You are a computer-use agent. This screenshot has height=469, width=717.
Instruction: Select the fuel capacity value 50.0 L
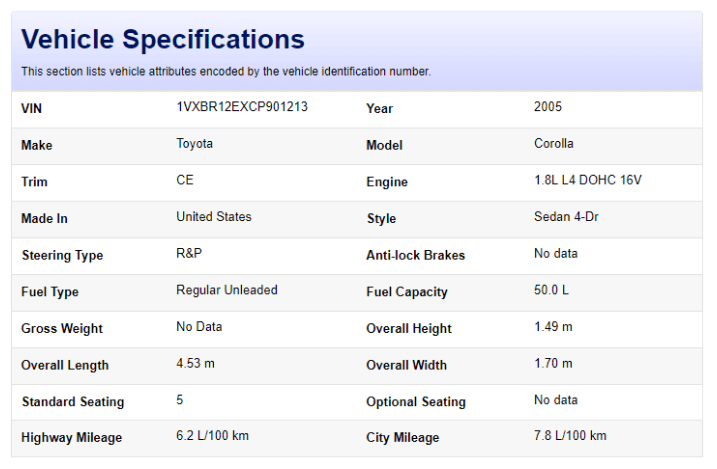551,290
